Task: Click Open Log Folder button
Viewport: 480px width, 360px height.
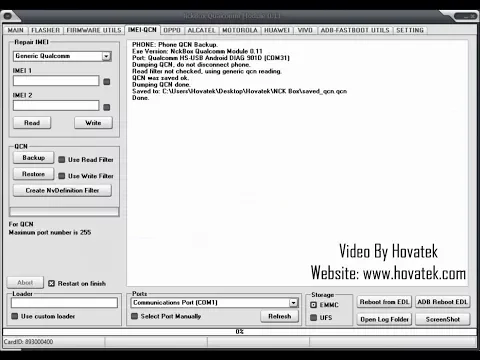Action: click(384, 319)
